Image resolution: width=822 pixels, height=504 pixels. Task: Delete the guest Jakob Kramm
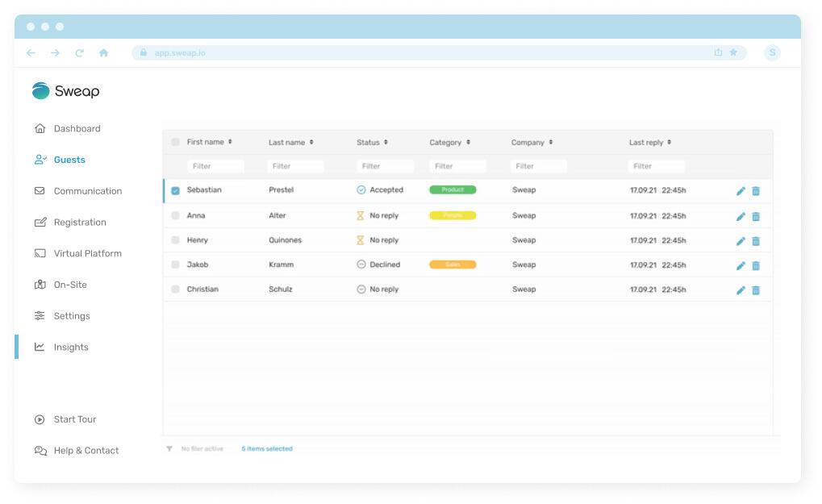[755, 264]
